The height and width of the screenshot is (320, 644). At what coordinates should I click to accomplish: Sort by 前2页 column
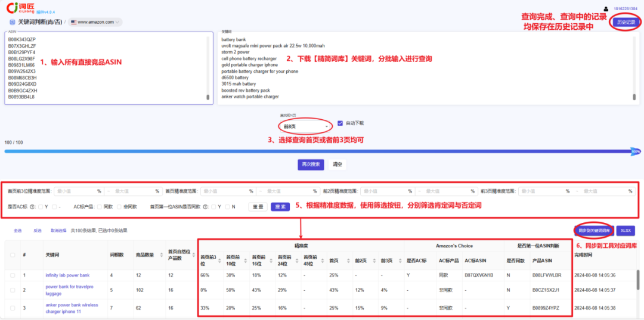coord(374,260)
